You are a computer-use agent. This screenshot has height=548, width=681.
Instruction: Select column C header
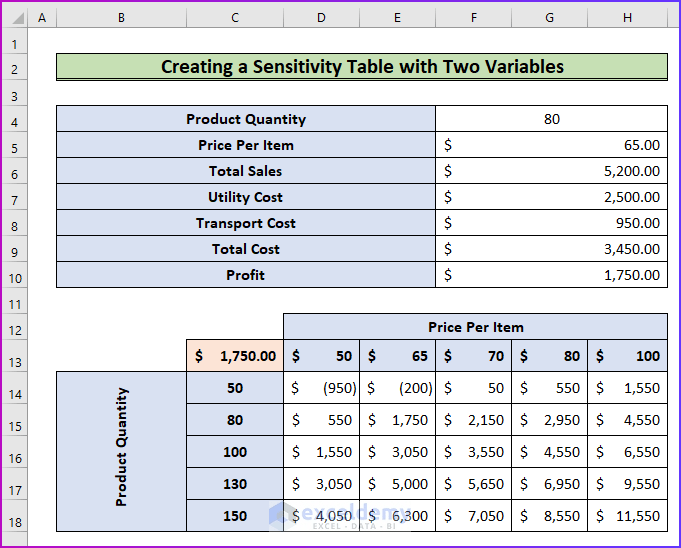tap(235, 17)
